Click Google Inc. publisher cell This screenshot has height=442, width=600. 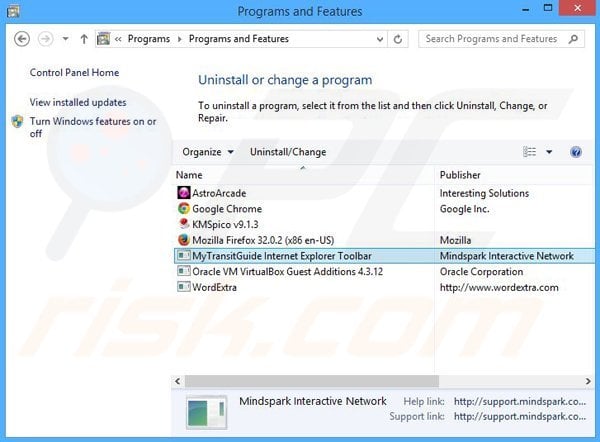pyautogui.click(x=464, y=209)
